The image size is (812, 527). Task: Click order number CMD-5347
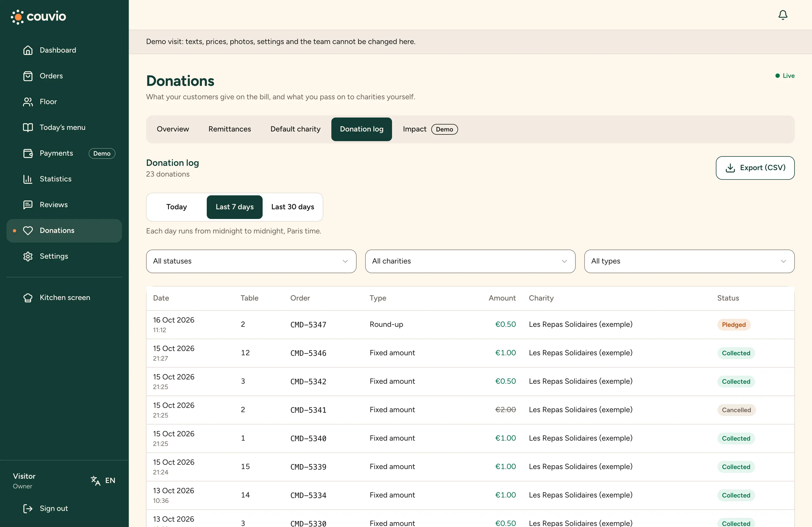309,325
